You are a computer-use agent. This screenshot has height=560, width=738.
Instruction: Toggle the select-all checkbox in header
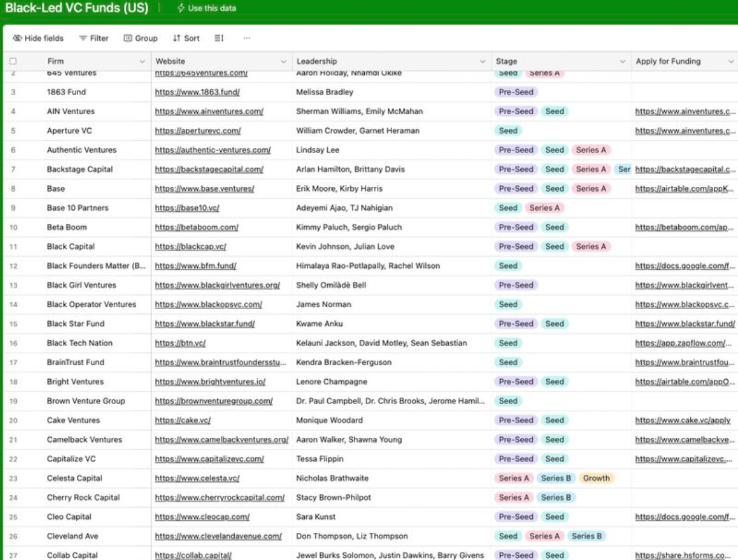[13, 61]
